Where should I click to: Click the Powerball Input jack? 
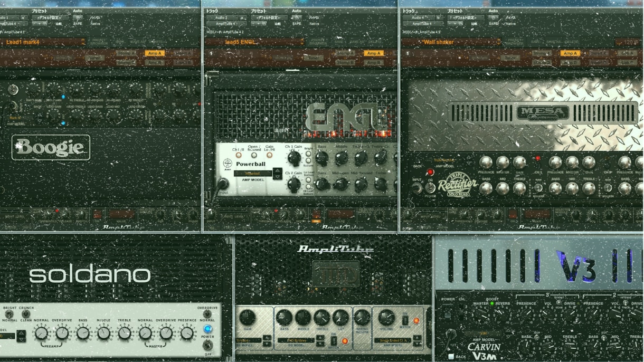[223, 184]
